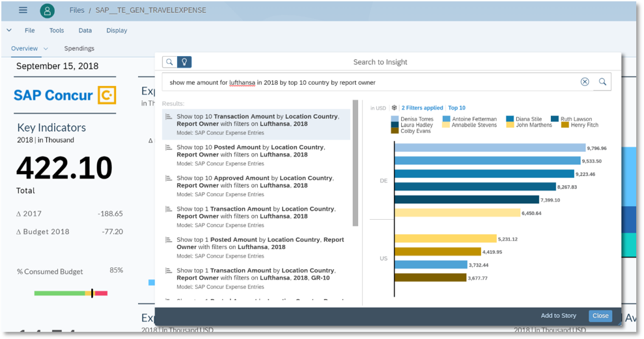Viewport: 644px width, 339px height.
Task: Click the 5,231.12 bar in chart
Action: (x=445, y=239)
